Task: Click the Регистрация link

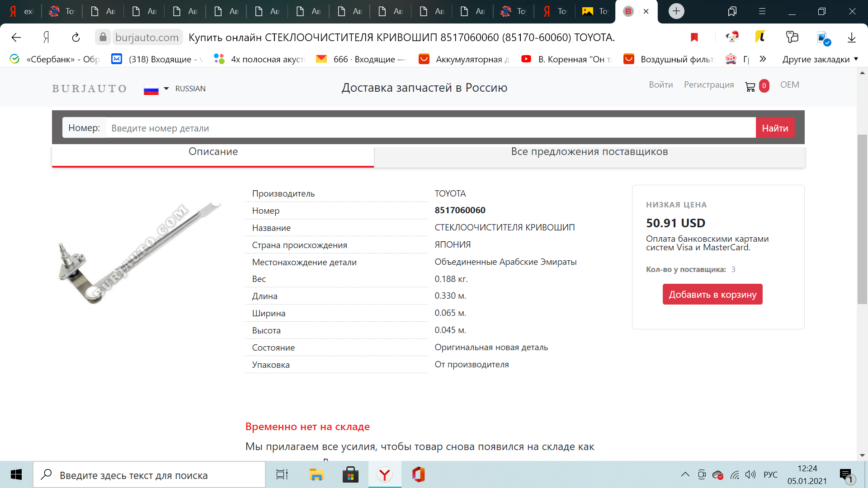Action: (x=709, y=85)
